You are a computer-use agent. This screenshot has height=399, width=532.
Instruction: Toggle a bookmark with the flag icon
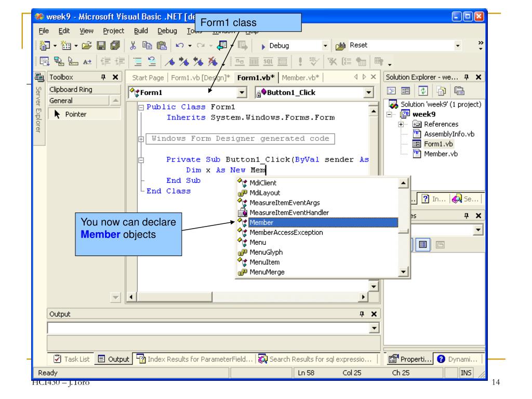pyautogui.click(x=170, y=61)
